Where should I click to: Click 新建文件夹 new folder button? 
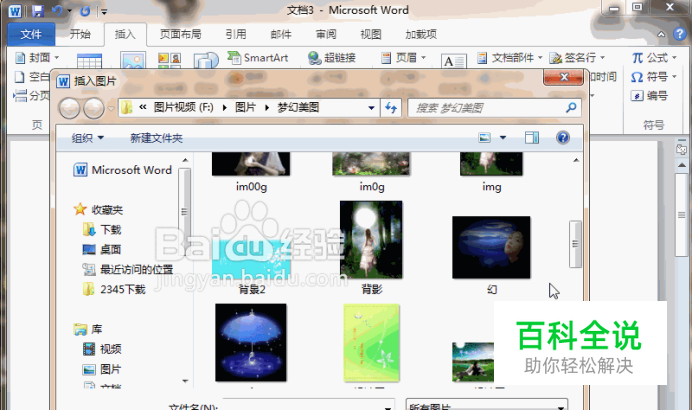[x=156, y=138]
